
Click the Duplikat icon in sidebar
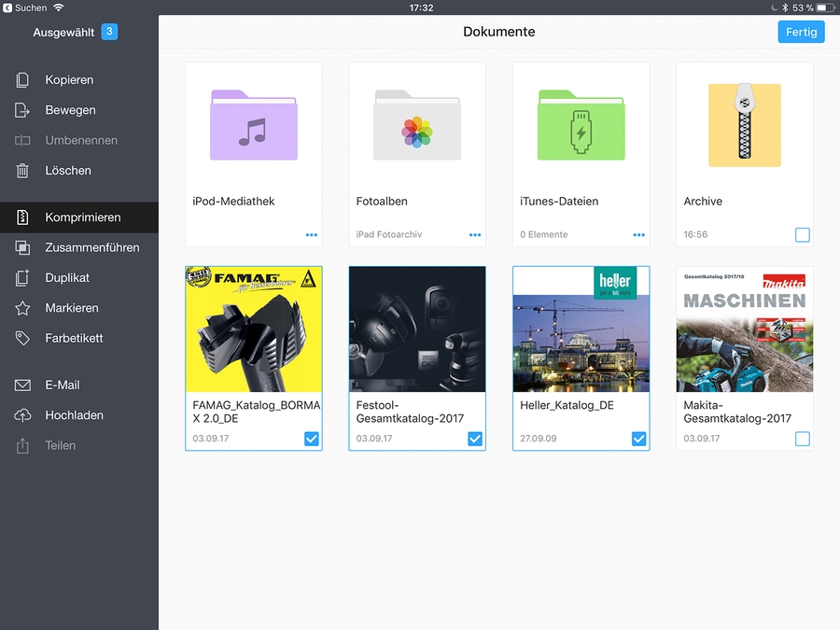[x=23, y=278]
